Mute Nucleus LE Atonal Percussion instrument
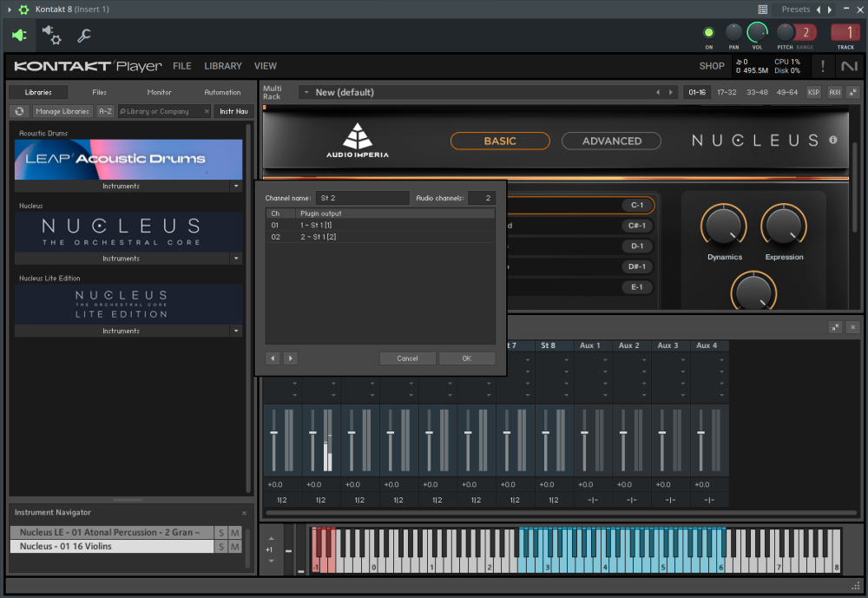The width and height of the screenshot is (868, 598). point(235,533)
